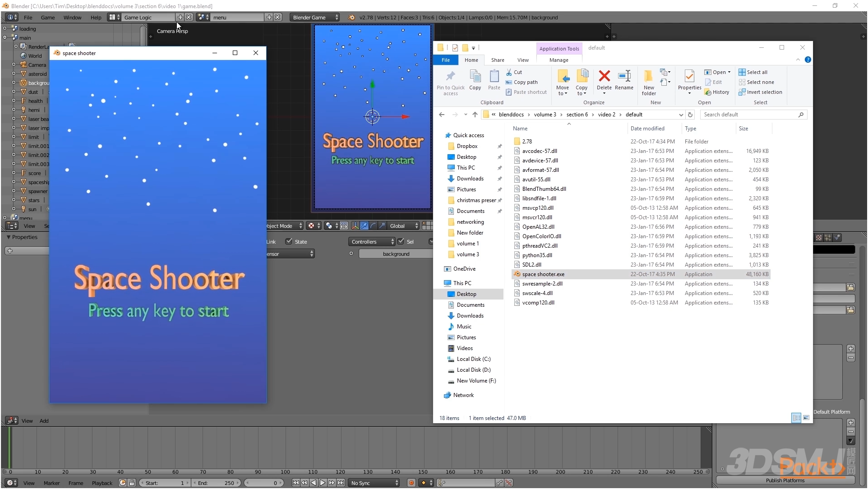The width and height of the screenshot is (868, 489).
Task: Click the current frame number field
Action: point(263,483)
